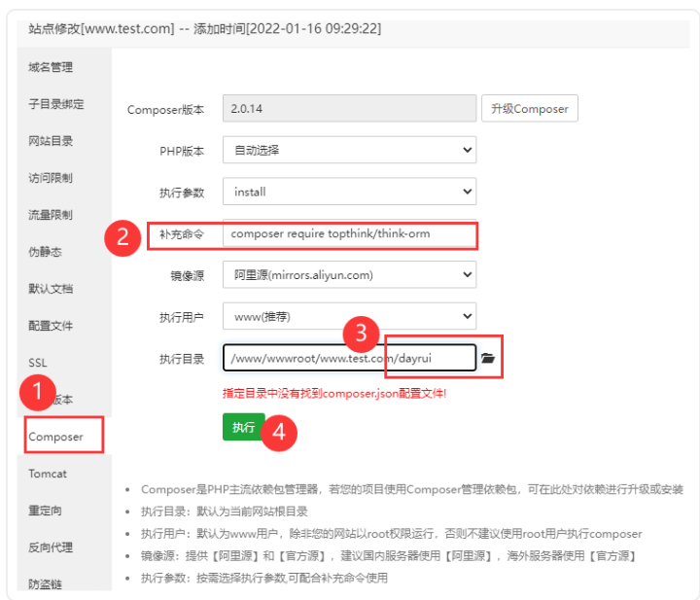This screenshot has height=600, width=700.
Task: Click the Composer版本 label
Action: pyautogui.click(x=165, y=110)
